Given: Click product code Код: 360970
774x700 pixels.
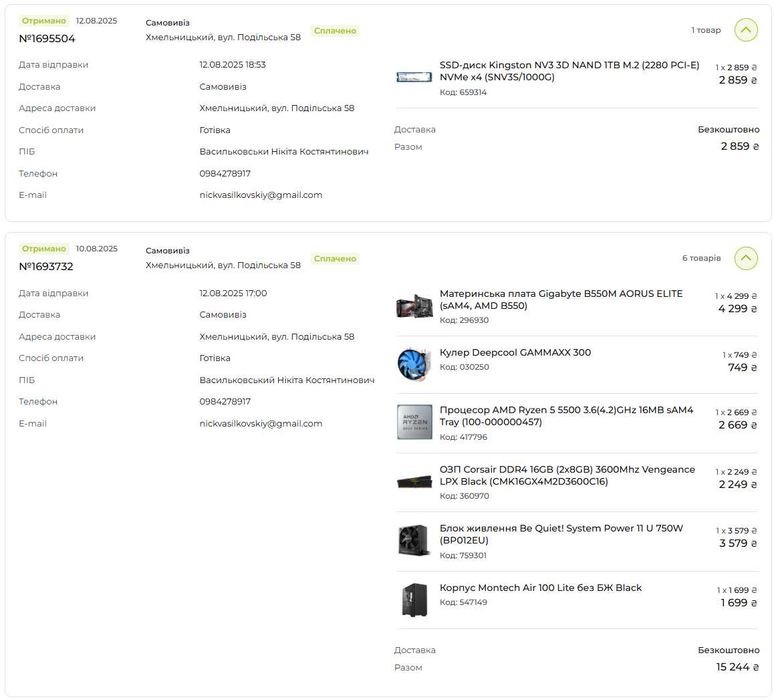Looking at the screenshot, I should tap(464, 496).
